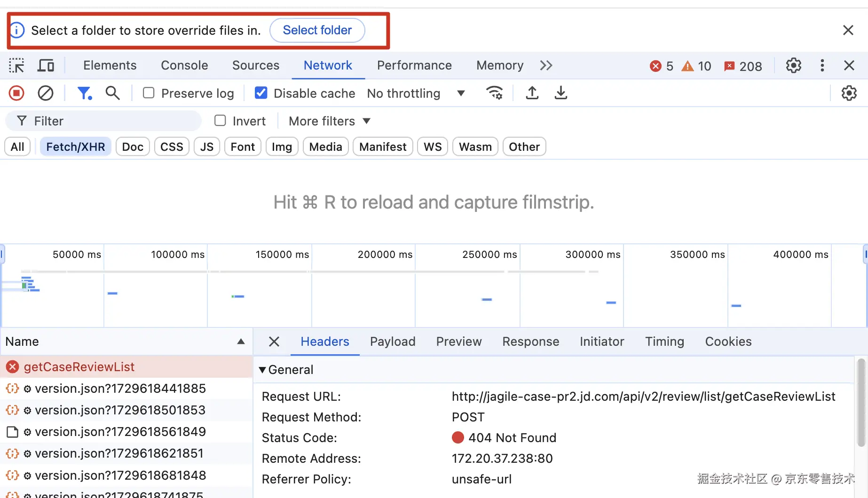Toggle the device toolbar icon
The height and width of the screenshot is (498, 868).
point(46,65)
